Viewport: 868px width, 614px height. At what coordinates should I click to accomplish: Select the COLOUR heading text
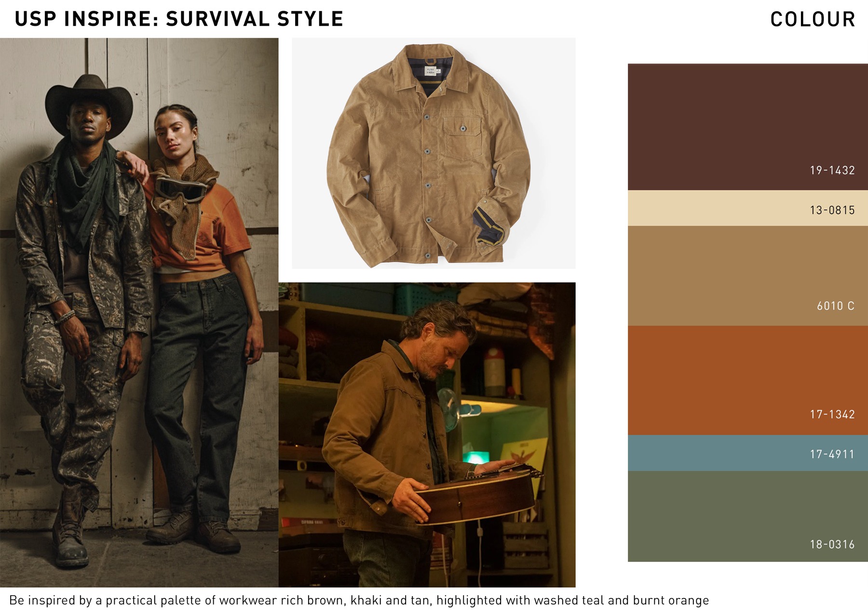813,19
